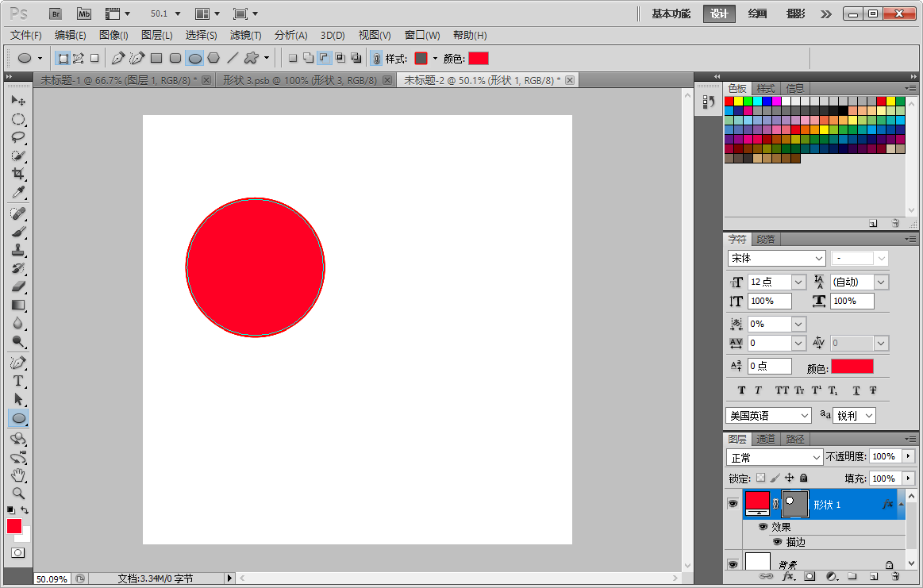
Task: Switch to the 路径 tab
Action: tap(794, 439)
